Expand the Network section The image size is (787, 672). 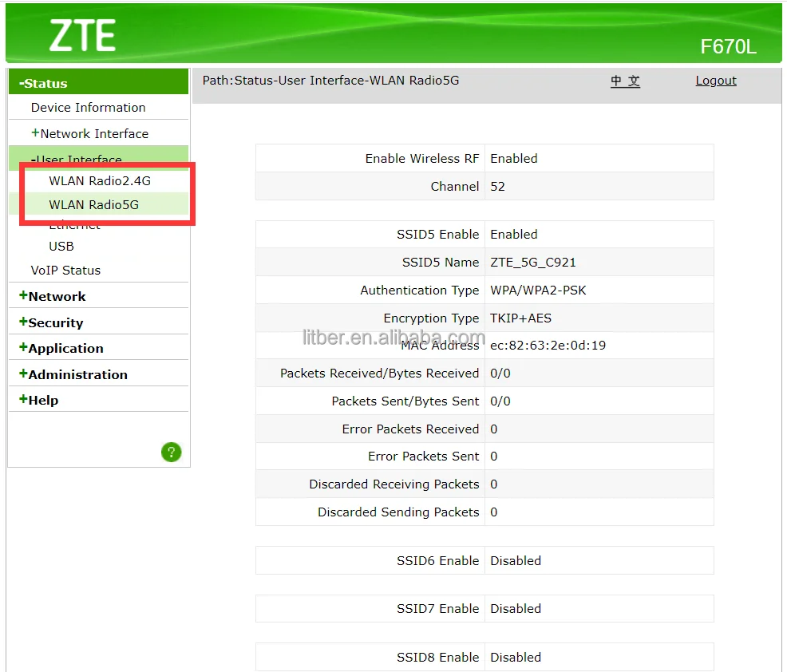click(56, 296)
